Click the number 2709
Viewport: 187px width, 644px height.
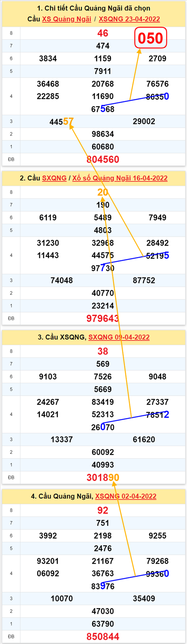click(x=158, y=58)
